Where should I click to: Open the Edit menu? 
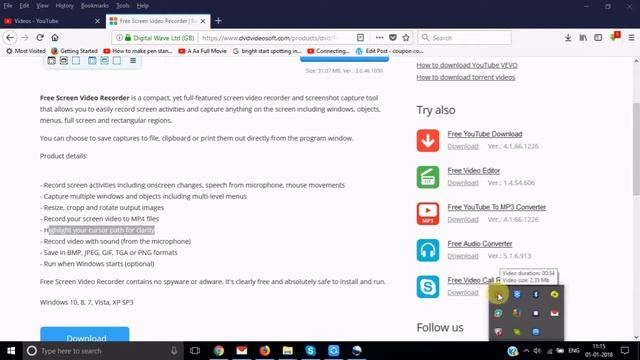[x=24, y=6]
